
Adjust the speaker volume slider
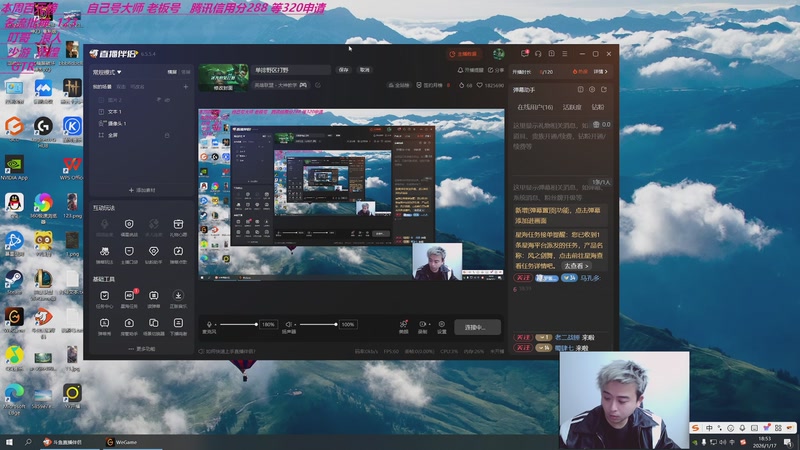tap(318, 324)
